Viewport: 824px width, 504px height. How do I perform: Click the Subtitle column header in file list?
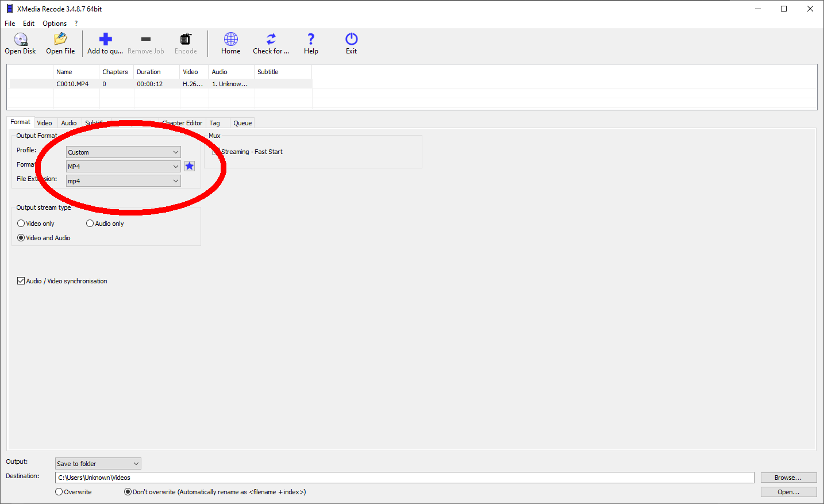[283, 72]
